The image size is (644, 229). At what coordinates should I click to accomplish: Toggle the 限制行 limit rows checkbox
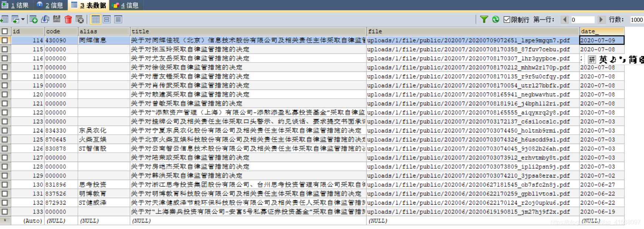coord(507,20)
